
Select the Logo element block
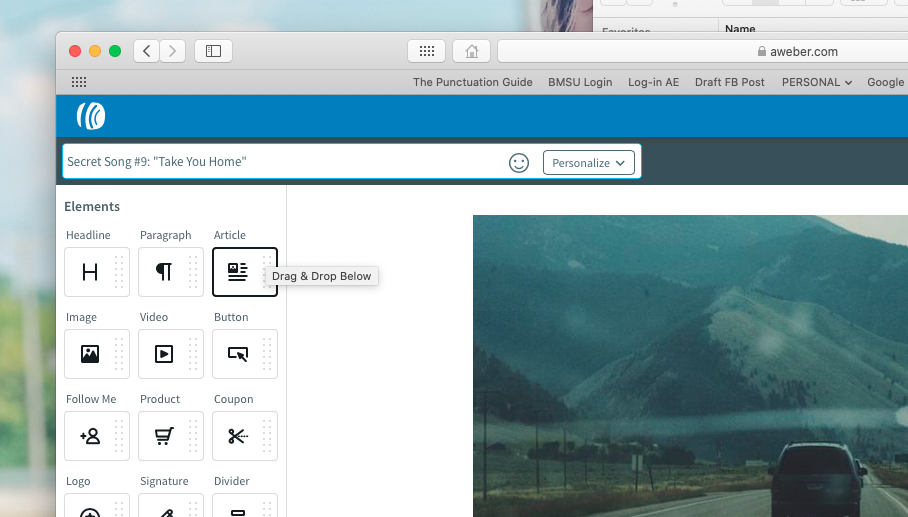coord(97,505)
